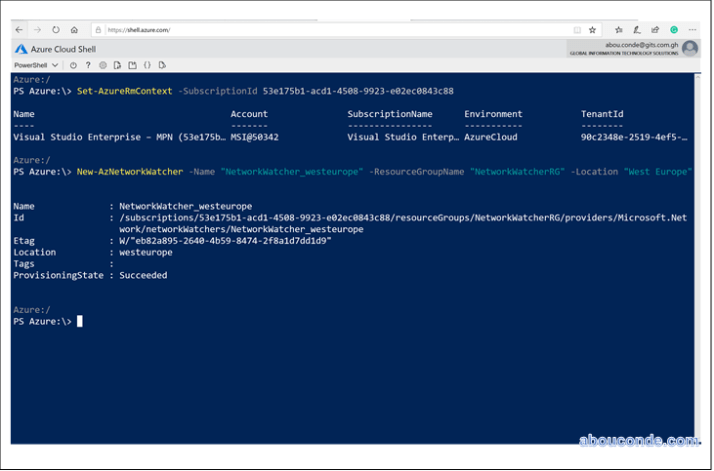This screenshot has height=471, width=714.
Task: Open the browser favorites list
Action: point(619,30)
